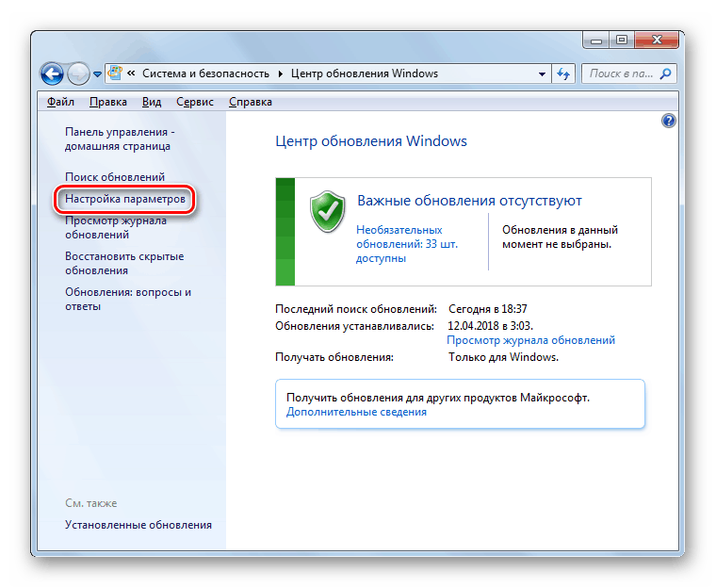This screenshot has height=588, width=716.
Task: Open 'Необязательных обновлений: 33 шт. доступны'
Action: click(x=407, y=244)
